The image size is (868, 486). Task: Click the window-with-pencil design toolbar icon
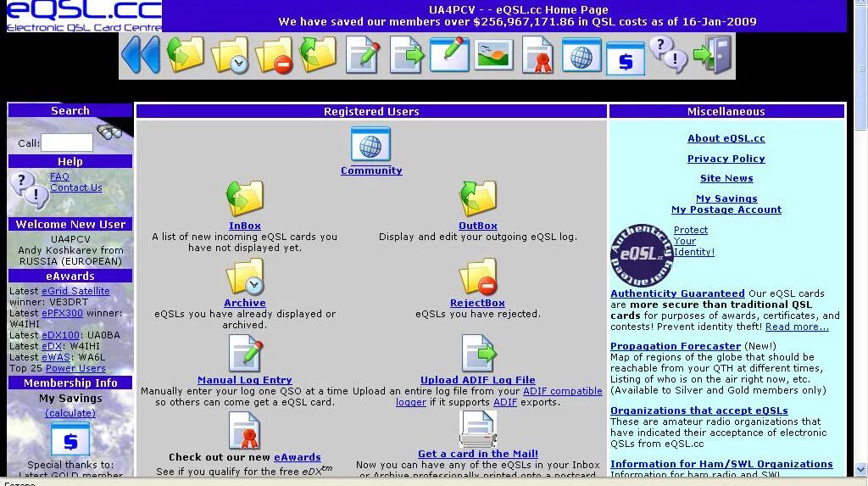(x=449, y=54)
